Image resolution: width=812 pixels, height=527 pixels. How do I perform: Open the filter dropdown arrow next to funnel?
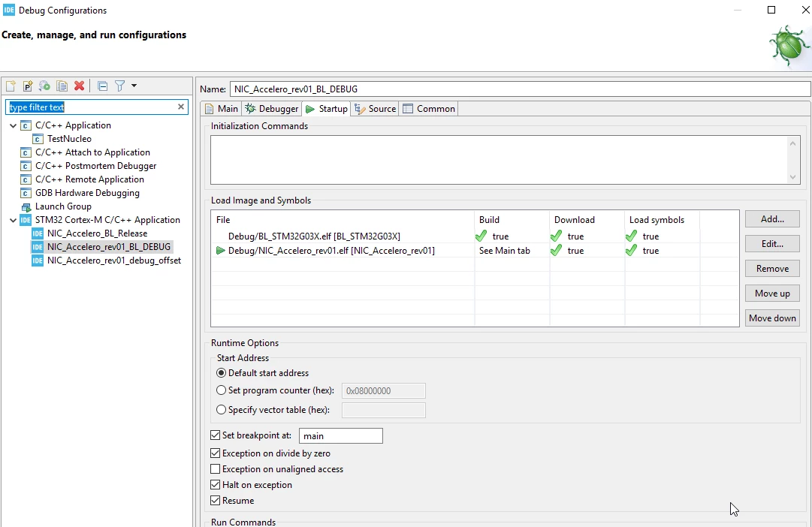pos(134,86)
